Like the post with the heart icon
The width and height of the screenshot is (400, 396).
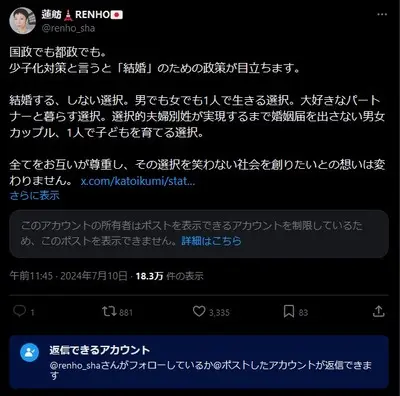[199, 312]
